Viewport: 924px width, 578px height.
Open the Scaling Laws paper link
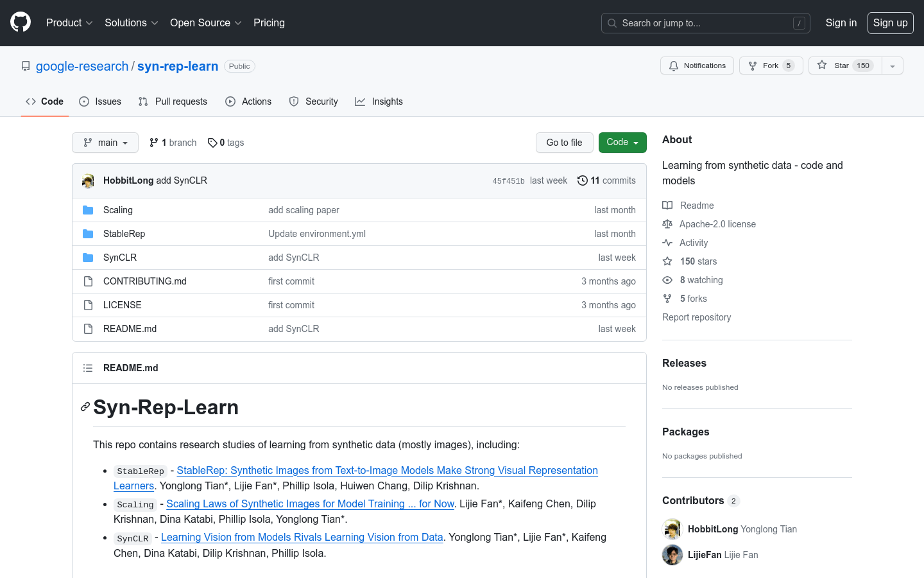[x=310, y=504]
